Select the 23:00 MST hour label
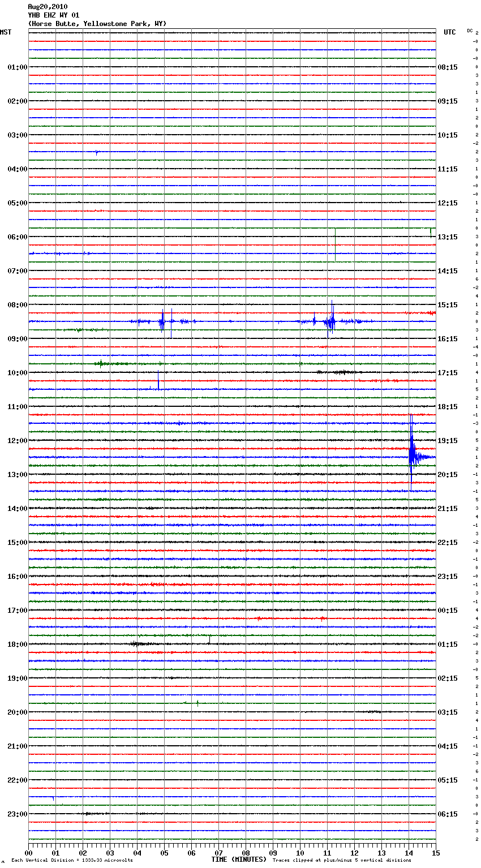This screenshot has width=481, height=868. pyautogui.click(x=18, y=814)
